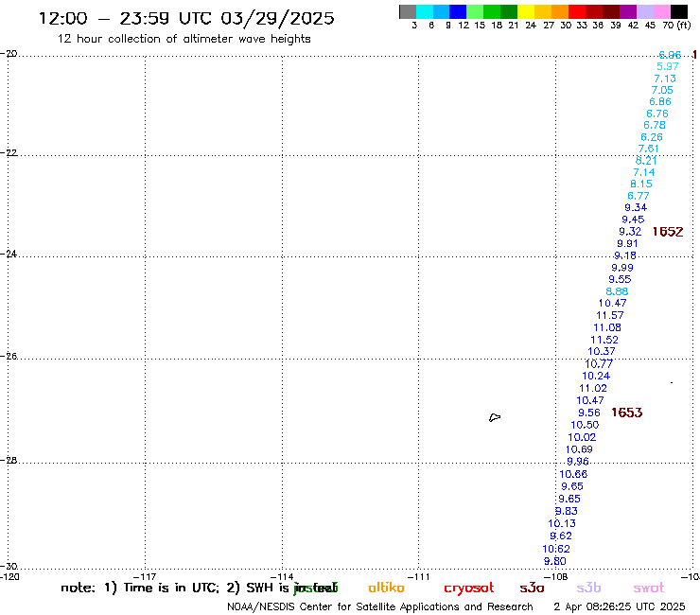This screenshot has width=700, height=615.
Task: Select the 11.57 wave height reading
Action: tap(610, 315)
